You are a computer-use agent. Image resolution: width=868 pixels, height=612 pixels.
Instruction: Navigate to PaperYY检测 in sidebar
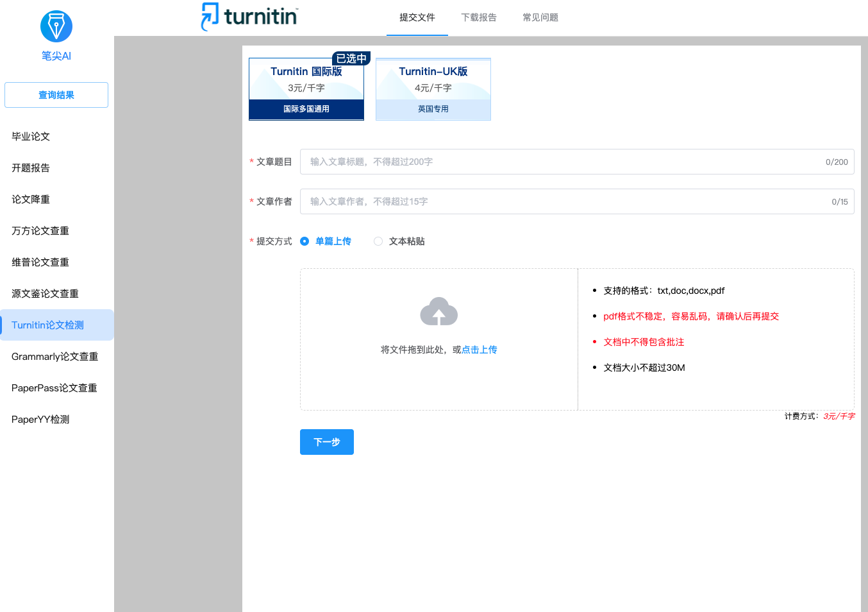coord(40,419)
